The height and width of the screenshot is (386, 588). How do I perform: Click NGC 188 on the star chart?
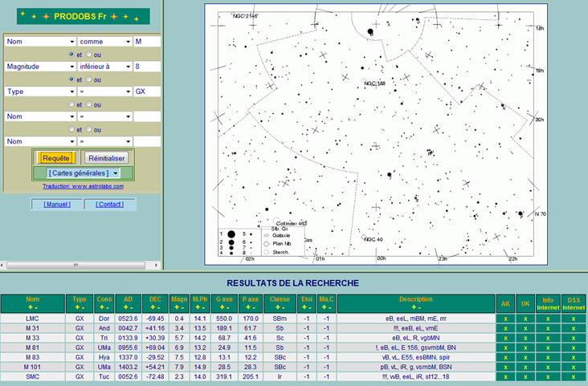click(374, 83)
